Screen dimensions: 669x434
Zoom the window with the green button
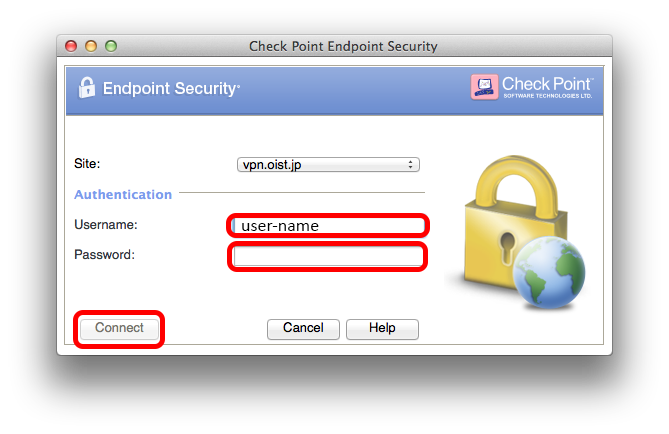point(111,46)
